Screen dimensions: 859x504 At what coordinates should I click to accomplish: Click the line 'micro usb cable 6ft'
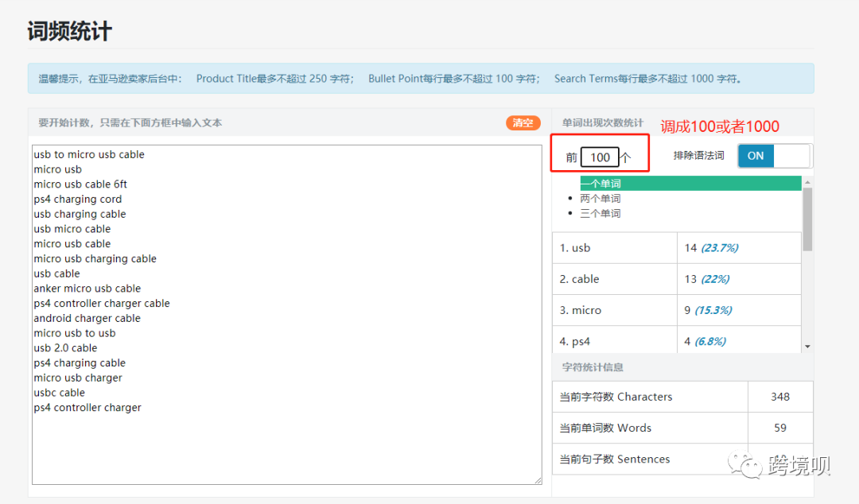(80, 184)
